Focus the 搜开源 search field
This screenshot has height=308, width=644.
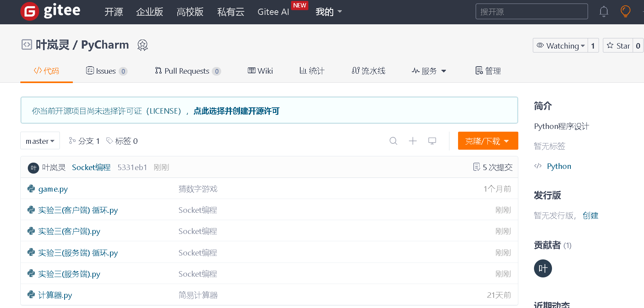[532, 11]
